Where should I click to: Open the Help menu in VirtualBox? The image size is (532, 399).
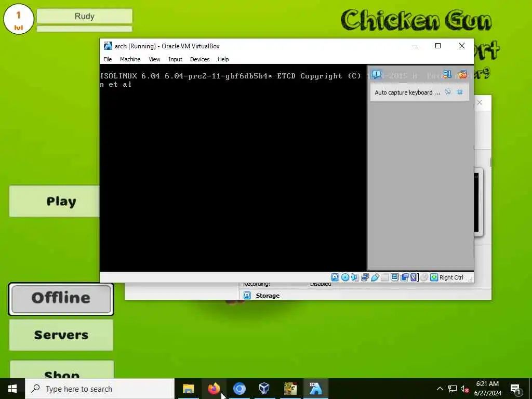coord(223,59)
